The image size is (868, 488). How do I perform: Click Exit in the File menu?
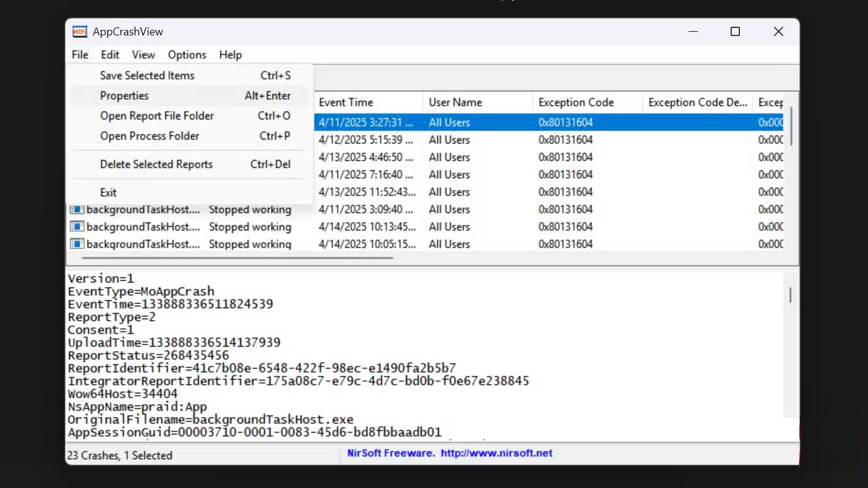tap(108, 192)
